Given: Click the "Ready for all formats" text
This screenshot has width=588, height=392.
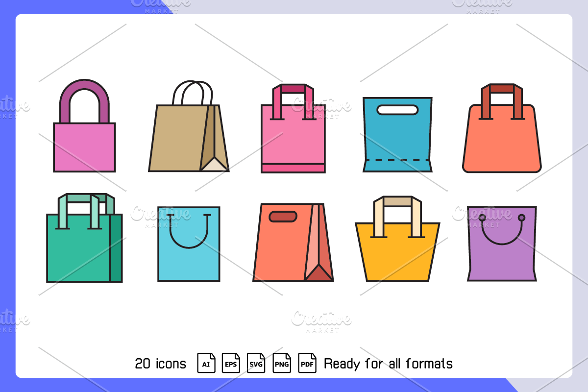Looking at the screenshot, I should tap(388, 364).
